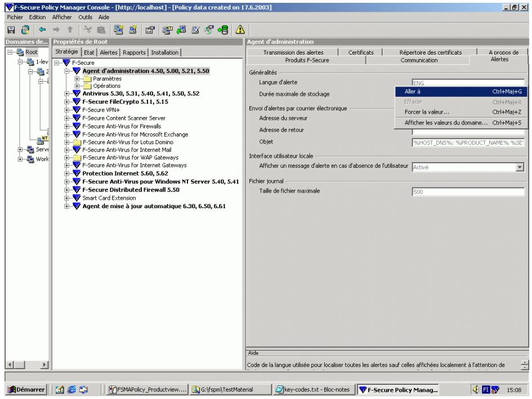This screenshot has height=399, width=532.
Task: Click the push install computer icon with green arrow
Action: [181, 30]
